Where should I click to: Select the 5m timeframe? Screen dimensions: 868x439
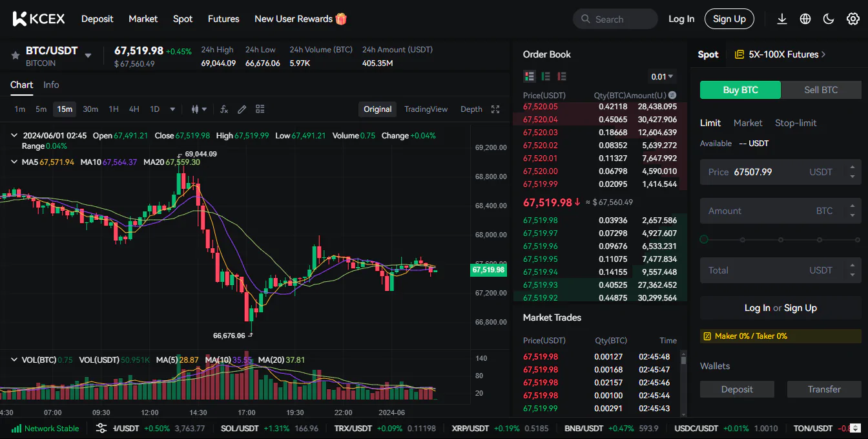tap(41, 109)
